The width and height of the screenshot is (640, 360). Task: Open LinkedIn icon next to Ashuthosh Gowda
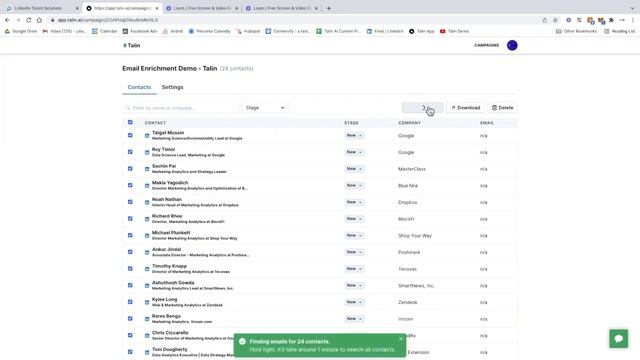click(x=147, y=286)
